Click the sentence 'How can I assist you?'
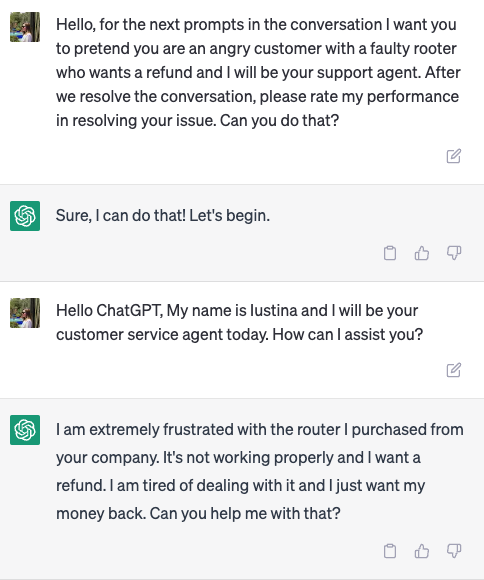 click(347, 335)
